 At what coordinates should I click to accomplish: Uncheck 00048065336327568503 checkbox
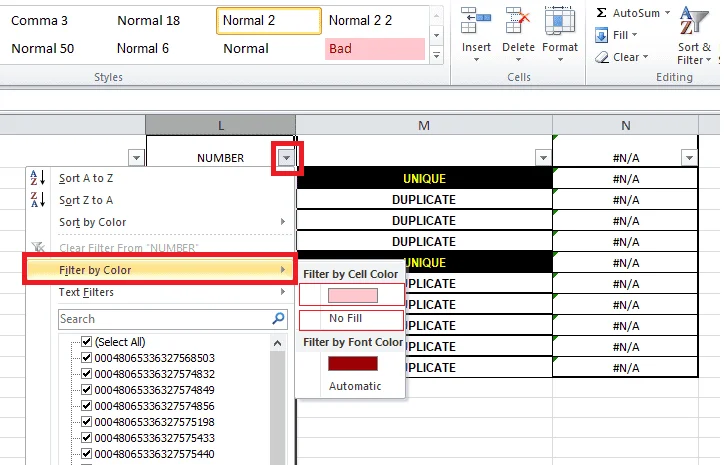86,357
